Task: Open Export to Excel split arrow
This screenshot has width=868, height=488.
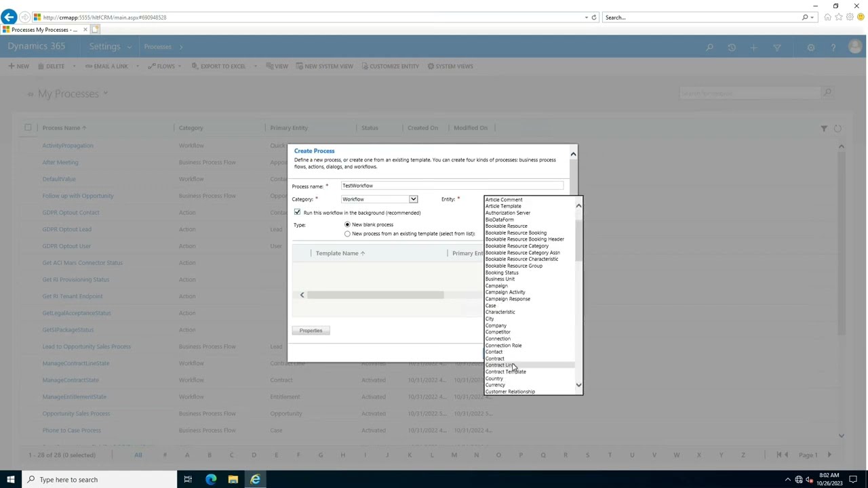Action: [x=255, y=66]
